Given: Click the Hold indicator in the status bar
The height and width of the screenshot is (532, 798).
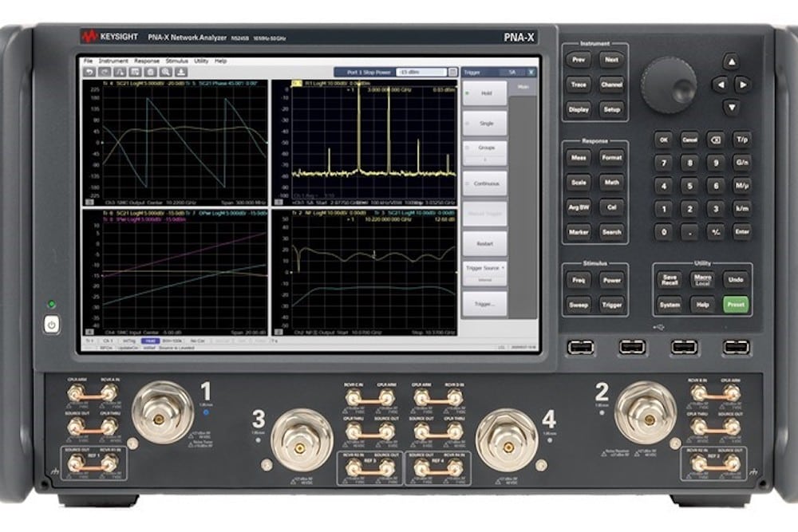Looking at the screenshot, I should pyautogui.click(x=151, y=341).
